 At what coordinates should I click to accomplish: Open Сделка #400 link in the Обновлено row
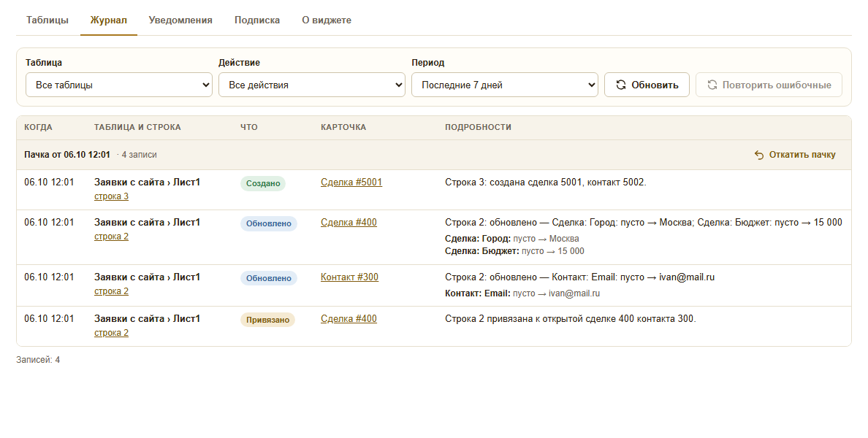click(349, 223)
